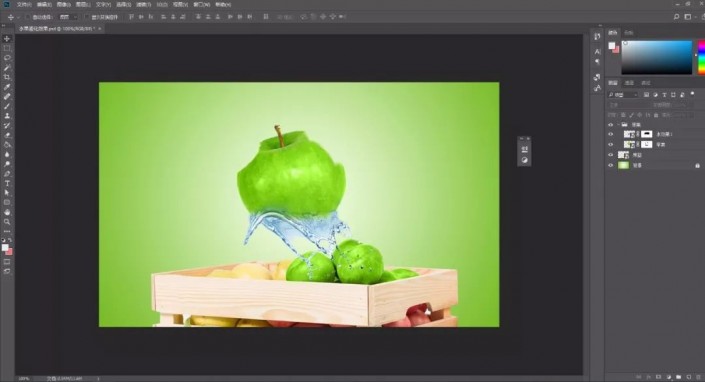Select the Hand tool
This screenshot has width=705, height=382.
7,212
